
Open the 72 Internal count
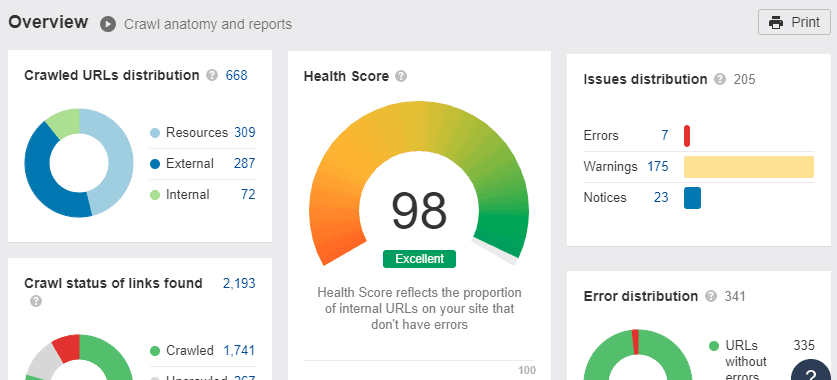(x=248, y=194)
